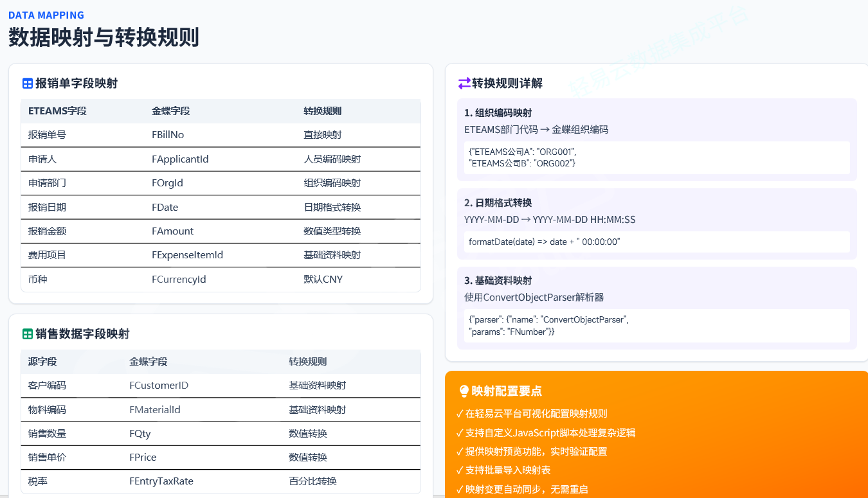The image size is (868, 498).
Task: Click the green table icon beside 销售数据字段映射
Action: 28,334
